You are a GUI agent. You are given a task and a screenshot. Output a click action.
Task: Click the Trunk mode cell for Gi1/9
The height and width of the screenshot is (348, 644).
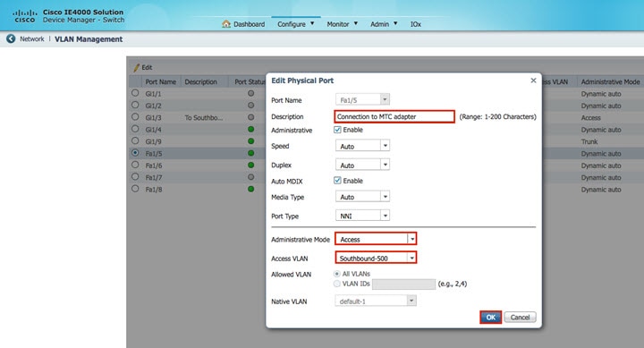coord(589,141)
